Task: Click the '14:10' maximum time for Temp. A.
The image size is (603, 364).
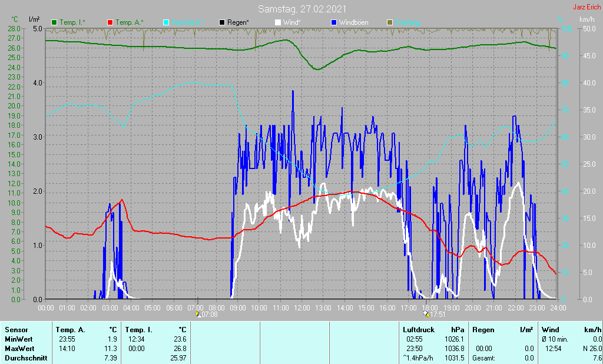Action: pos(67,349)
